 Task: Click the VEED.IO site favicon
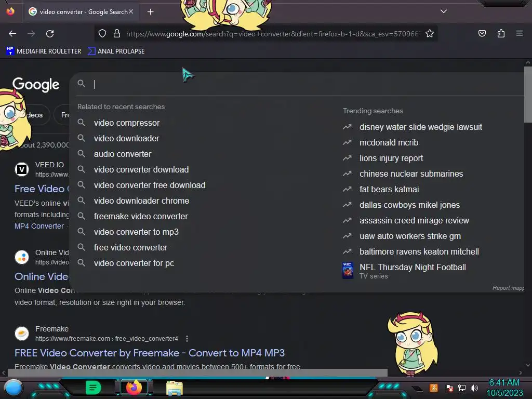22,169
